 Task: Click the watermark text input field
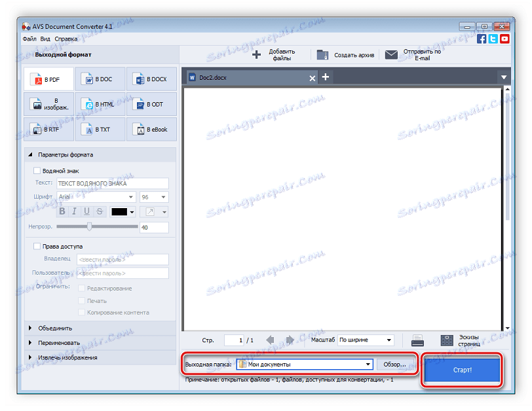pyautogui.click(x=113, y=183)
